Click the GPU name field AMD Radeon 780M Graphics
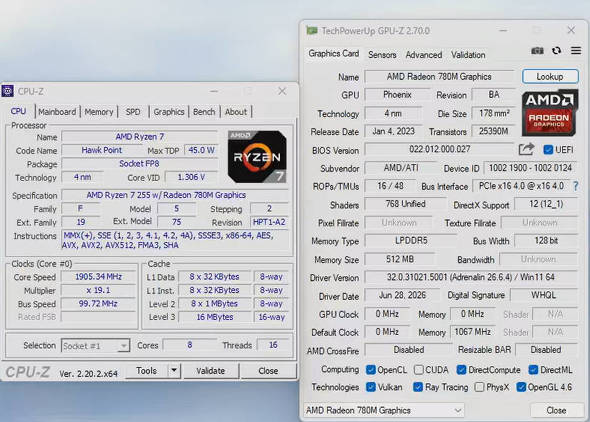The height and width of the screenshot is (422, 590). [x=439, y=76]
